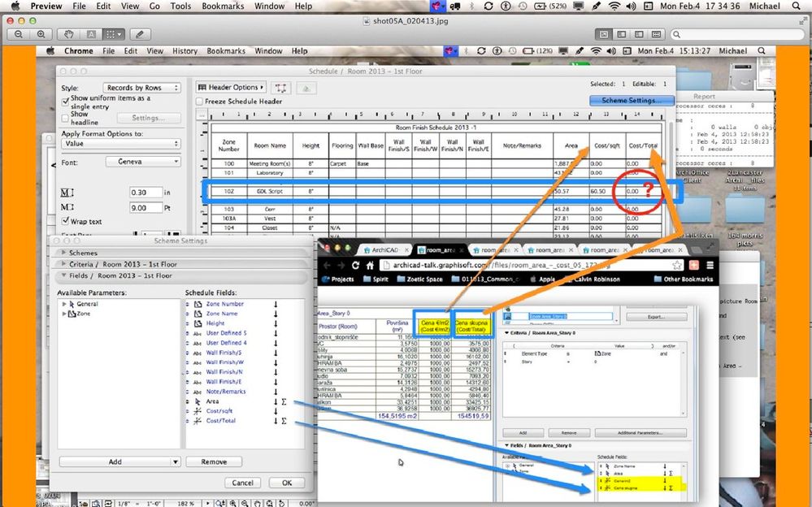Image resolution: width=812 pixels, height=507 pixels.
Task: Click the Export... button in the webpage image
Action: pos(657,316)
